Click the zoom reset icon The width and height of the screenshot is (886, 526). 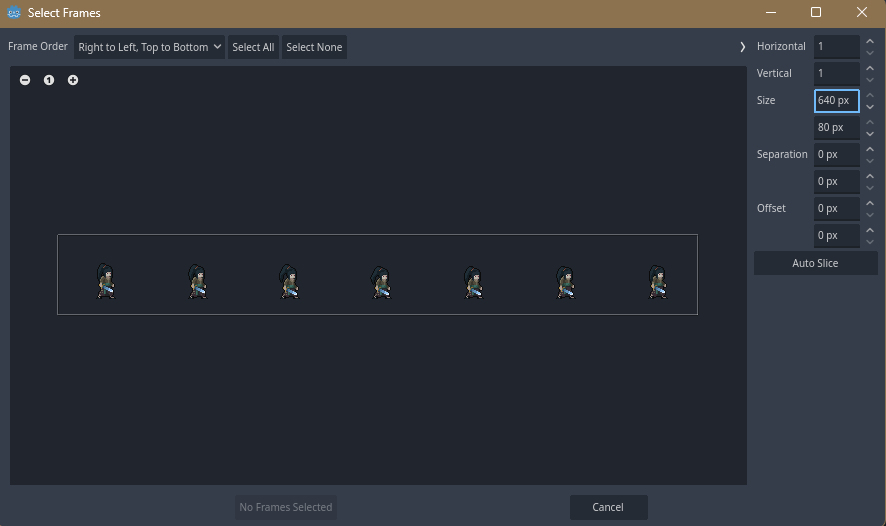49,80
